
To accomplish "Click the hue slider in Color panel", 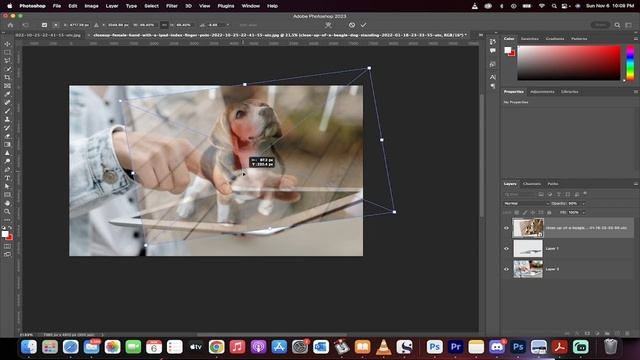I will [630, 62].
